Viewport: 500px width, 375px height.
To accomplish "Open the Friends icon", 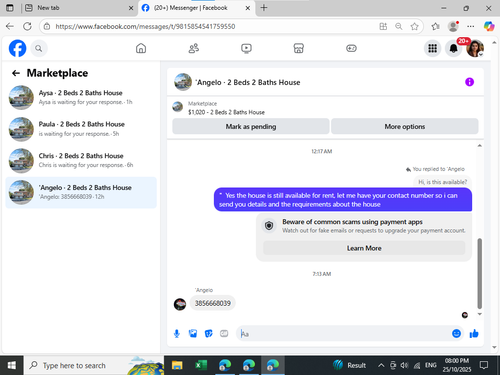I will (x=194, y=48).
